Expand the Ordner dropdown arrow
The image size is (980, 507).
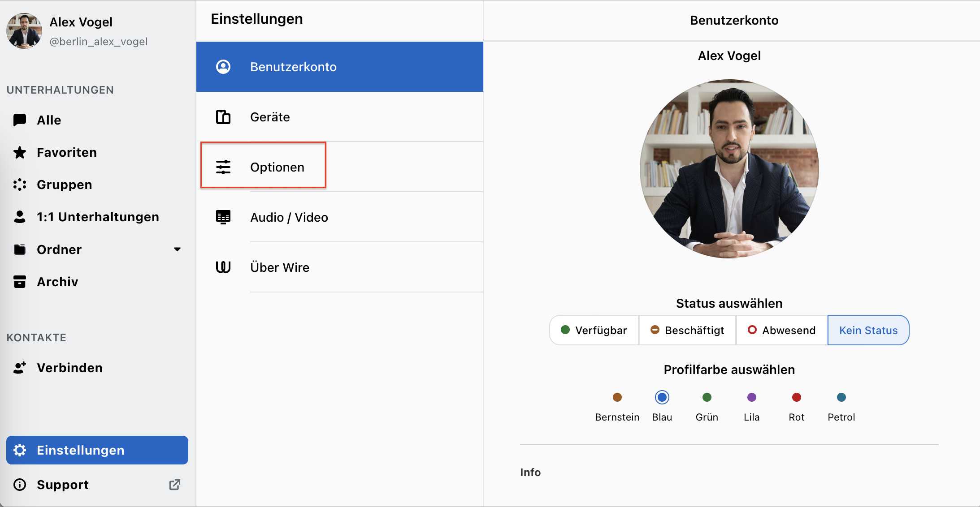point(178,249)
